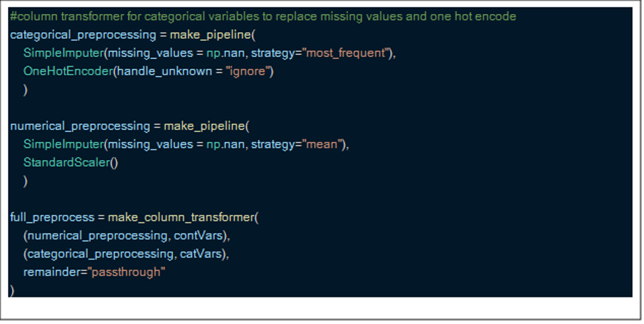Click SimpleImputer on the most_frequent line

point(63,53)
